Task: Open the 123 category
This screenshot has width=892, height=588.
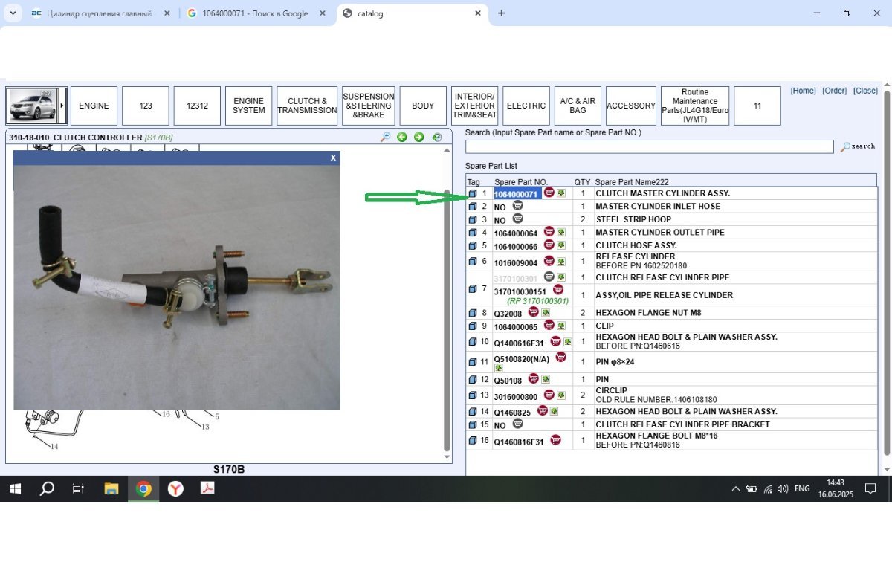Action: [146, 106]
